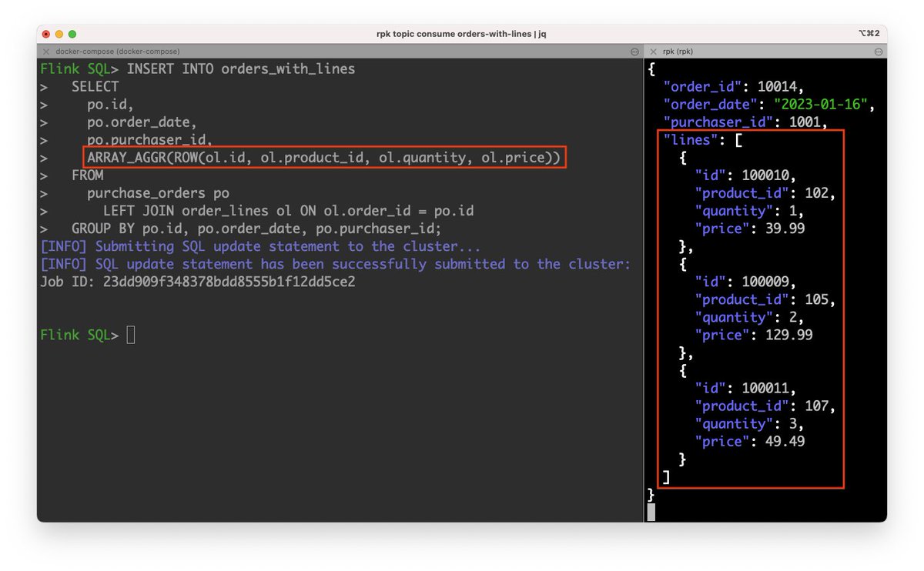Click the '"quantity": 3' line

tap(749, 423)
